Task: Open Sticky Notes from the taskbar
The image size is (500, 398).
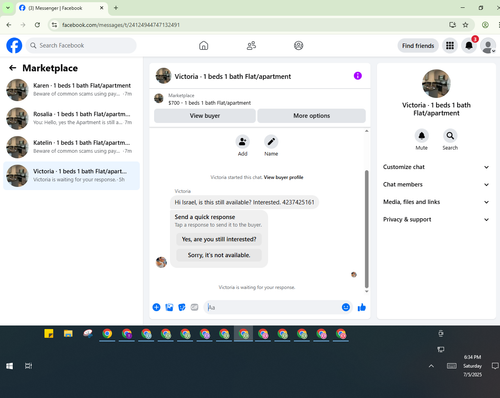Action: 49,333
